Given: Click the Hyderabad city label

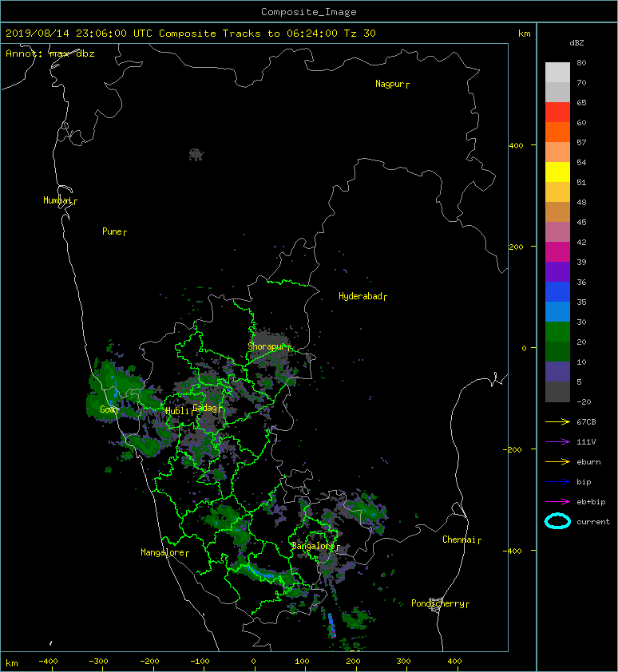Looking at the screenshot, I should tap(362, 296).
